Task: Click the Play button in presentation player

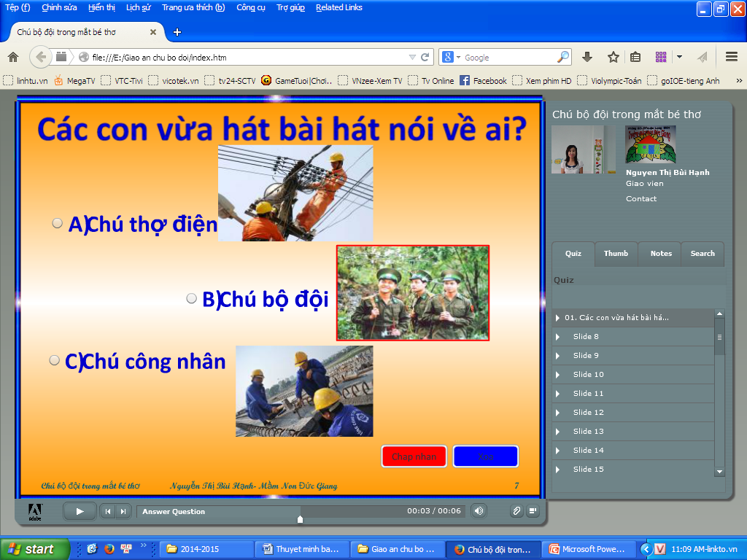Action: [x=80, y=511]
